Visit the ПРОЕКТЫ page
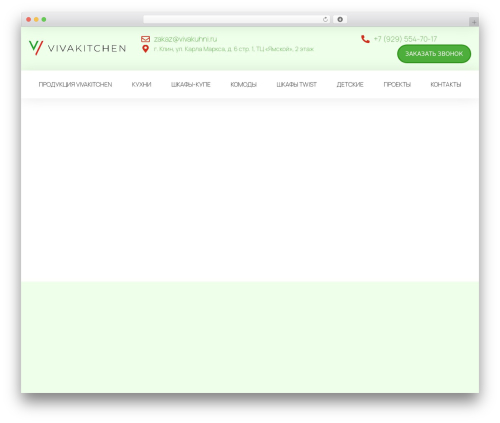 tap(397, 85)
